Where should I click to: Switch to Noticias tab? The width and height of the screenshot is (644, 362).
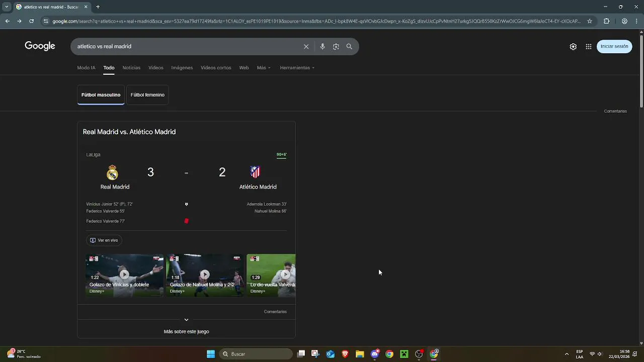tap(131, 67)
